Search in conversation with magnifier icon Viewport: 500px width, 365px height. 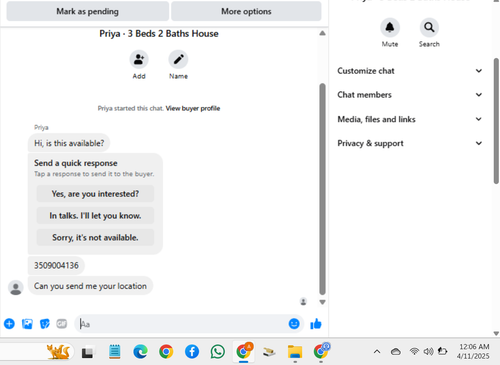point(429,28)
